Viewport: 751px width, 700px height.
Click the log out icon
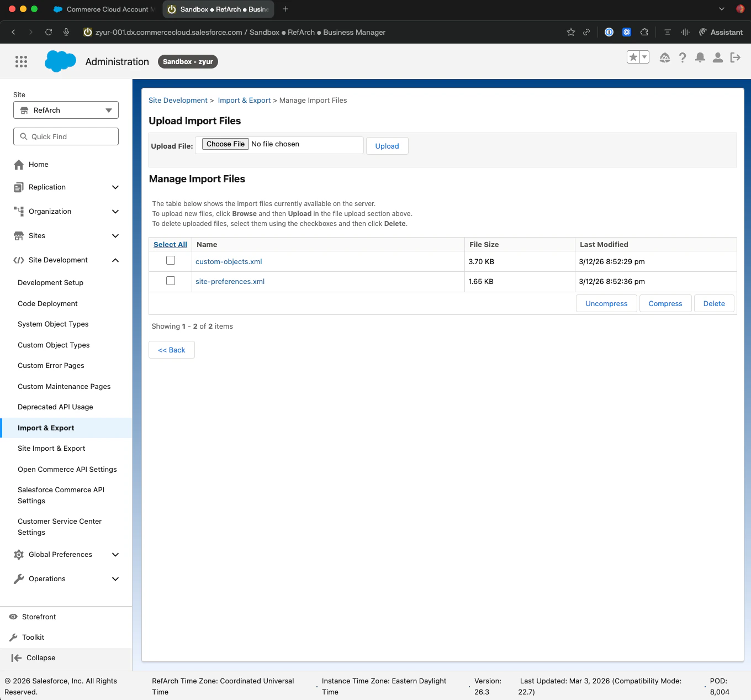point(736,57)
